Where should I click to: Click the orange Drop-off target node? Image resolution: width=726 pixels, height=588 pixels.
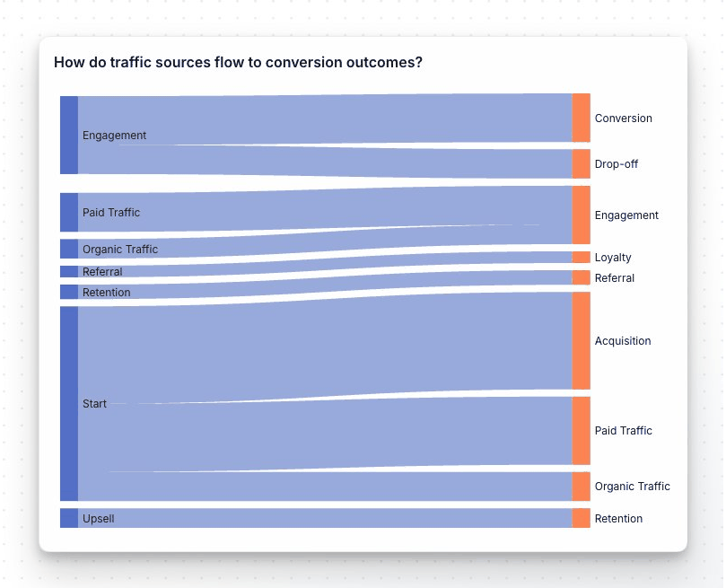[582, 164]
